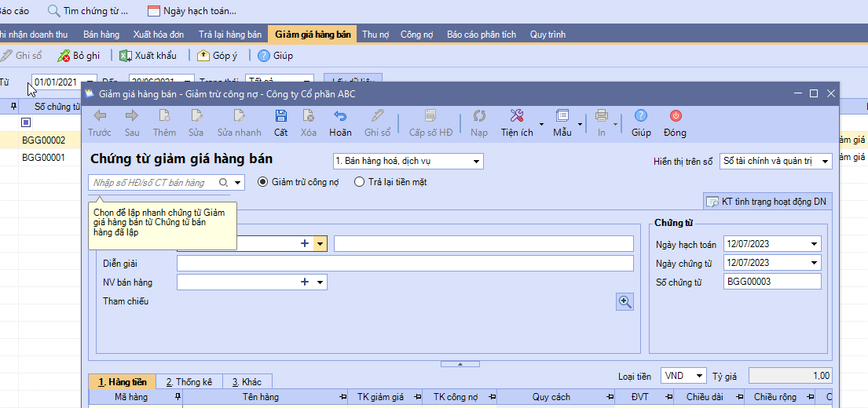
Task: Click the collapse splitter arrow above grid
Action: 460,363
